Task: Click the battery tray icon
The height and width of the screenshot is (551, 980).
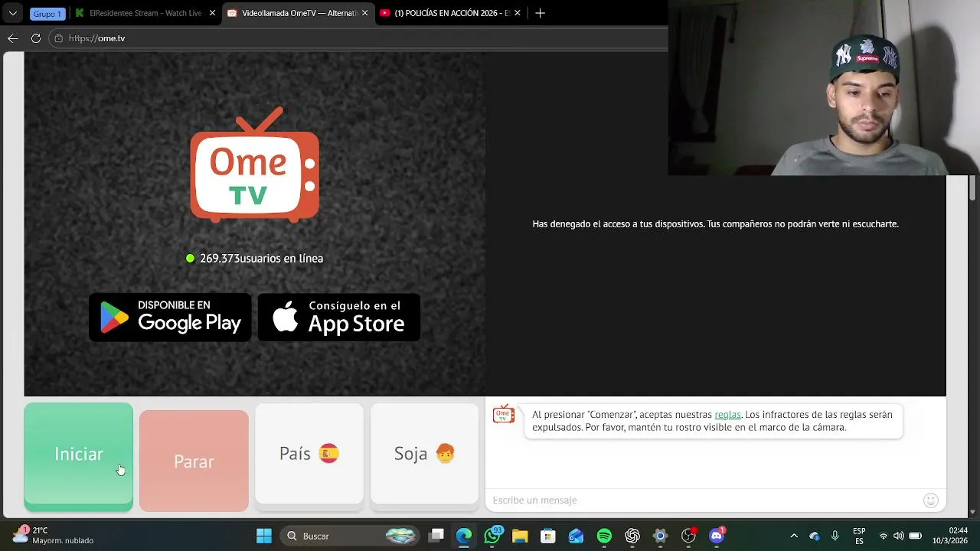Action: [x=915, y=536]
